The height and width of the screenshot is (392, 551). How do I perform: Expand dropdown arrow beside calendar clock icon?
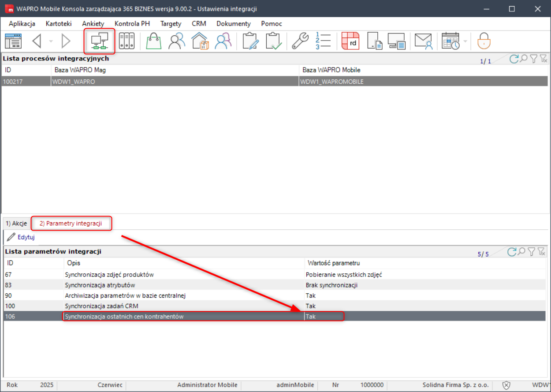point(465,41)
